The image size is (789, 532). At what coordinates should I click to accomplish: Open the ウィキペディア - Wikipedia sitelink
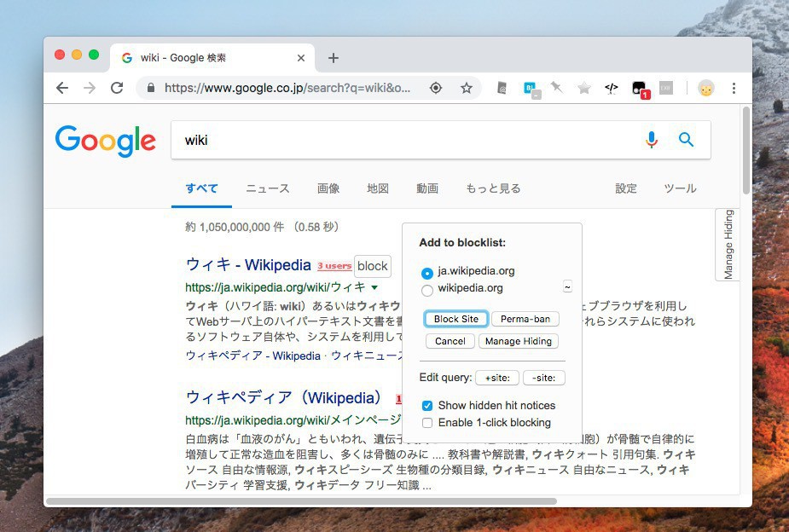point(253,356)
